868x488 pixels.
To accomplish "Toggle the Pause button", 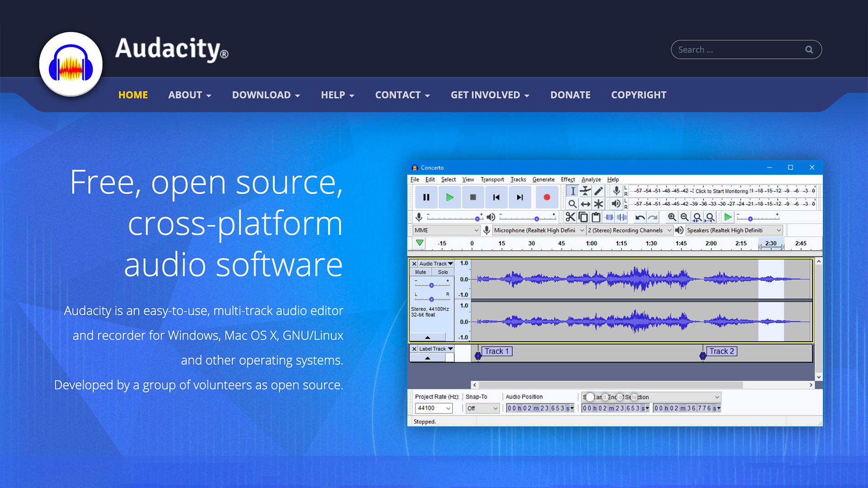I will point(426,197).
